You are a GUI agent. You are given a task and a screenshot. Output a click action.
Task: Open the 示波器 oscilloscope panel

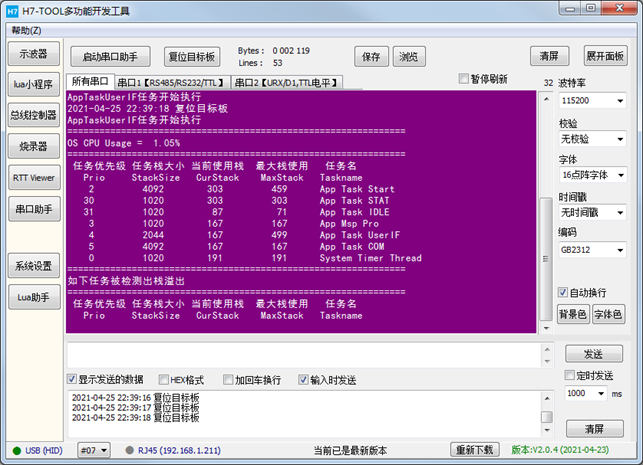point(34,54)
